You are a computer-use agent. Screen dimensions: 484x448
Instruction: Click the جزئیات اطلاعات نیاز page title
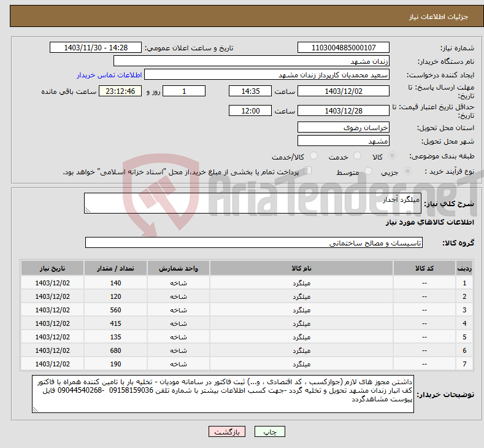[x=439, y=17]
